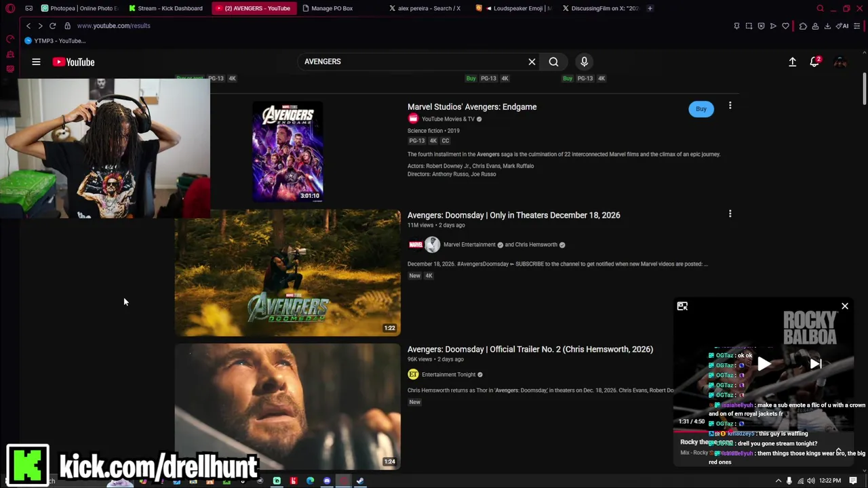Open 'Avengers: Doomsday | Only in Theaters' title

tap(513, 215)
